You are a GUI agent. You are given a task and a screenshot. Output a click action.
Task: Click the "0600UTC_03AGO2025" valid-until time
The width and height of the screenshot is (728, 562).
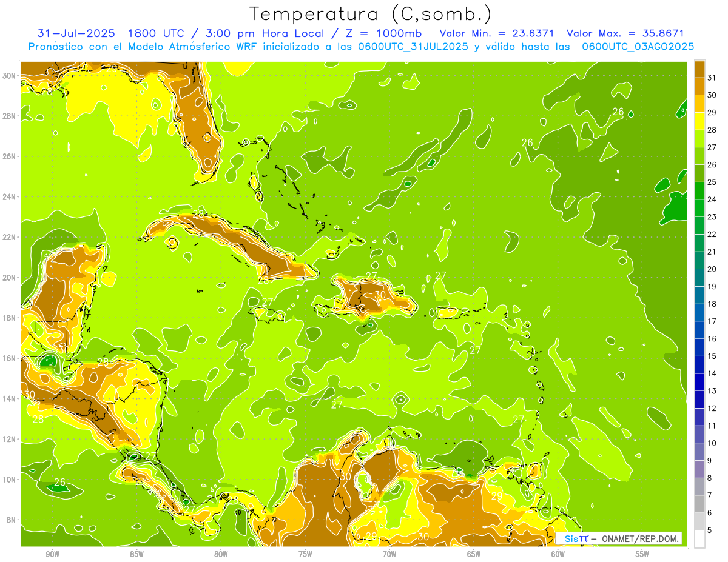click(x=638, y=47)
